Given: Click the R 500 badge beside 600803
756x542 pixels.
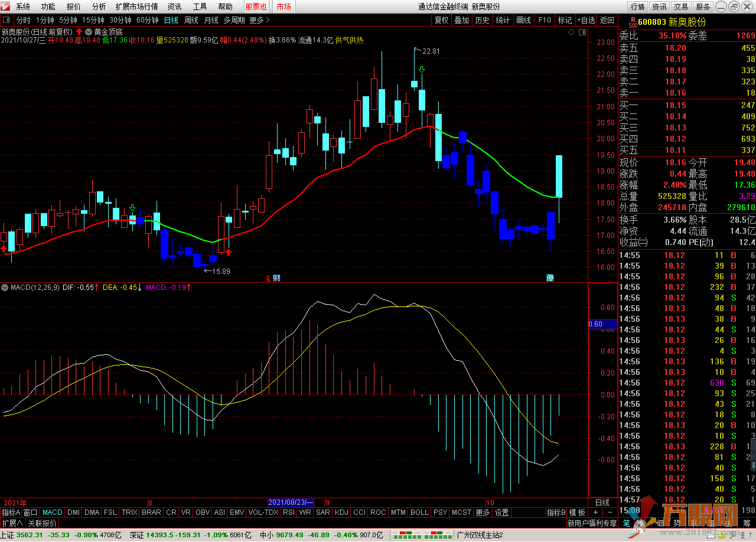Looking at the screenshot, I should tap(633, 22).
